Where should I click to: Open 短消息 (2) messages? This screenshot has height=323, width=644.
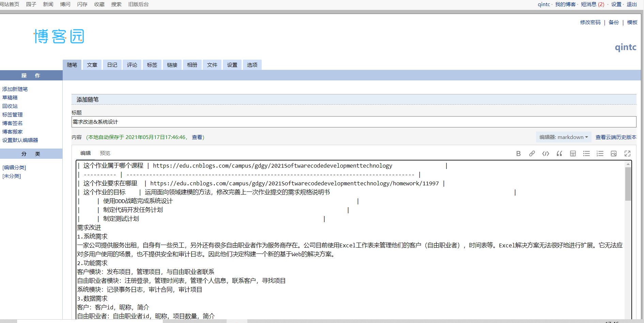tap(593, 4)
